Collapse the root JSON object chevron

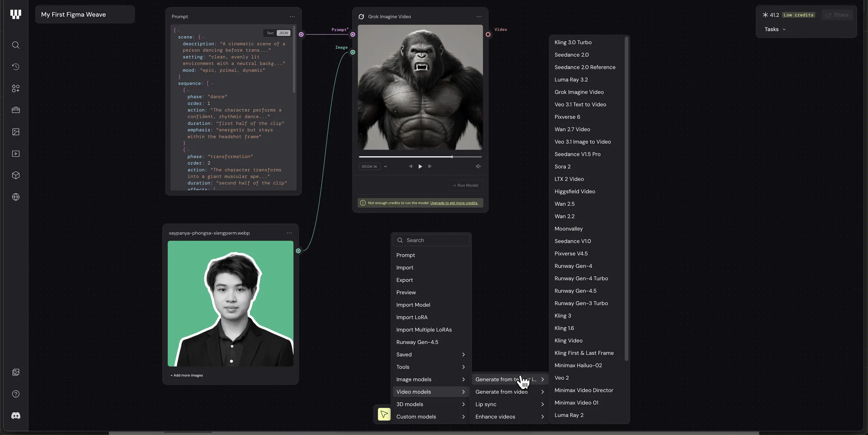coord(178,31)
